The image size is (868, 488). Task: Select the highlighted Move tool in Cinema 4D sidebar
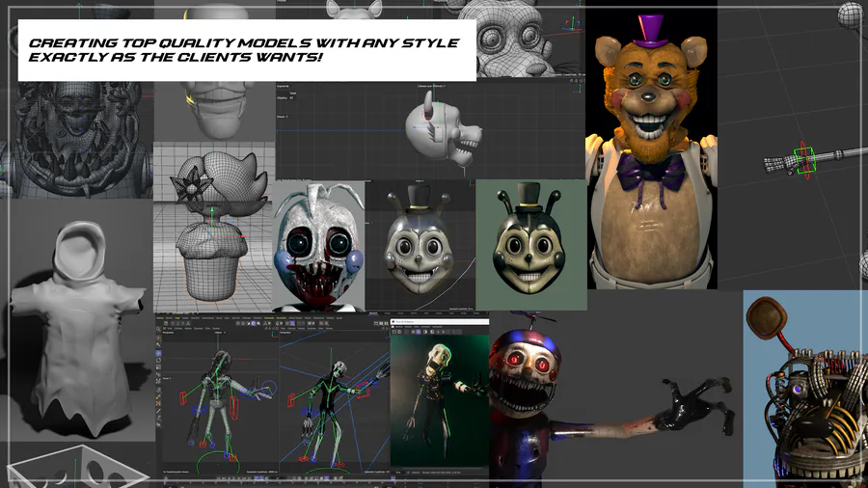(158, 352)
